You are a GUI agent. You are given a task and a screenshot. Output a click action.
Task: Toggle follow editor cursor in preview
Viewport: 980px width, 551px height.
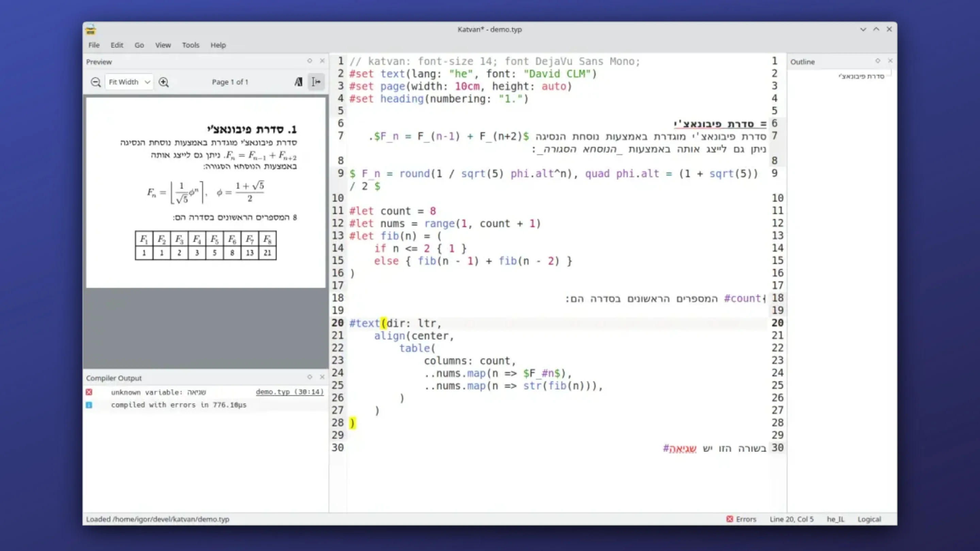316,82
